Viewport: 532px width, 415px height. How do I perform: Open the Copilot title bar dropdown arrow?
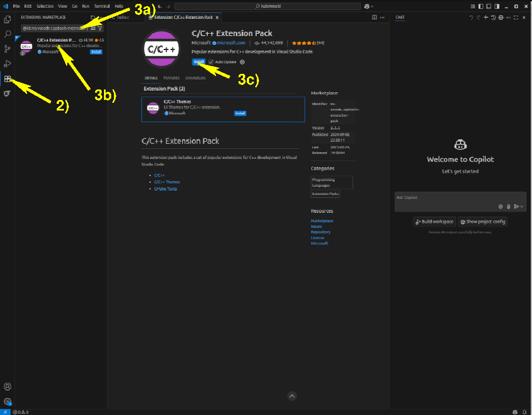pos(372,7)
